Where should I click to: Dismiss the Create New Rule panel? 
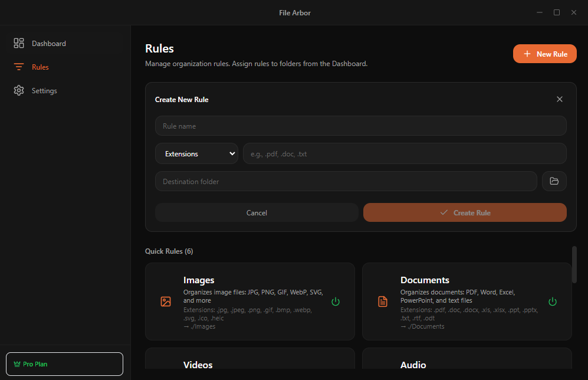pyautogui.click(x=559, y=99)
